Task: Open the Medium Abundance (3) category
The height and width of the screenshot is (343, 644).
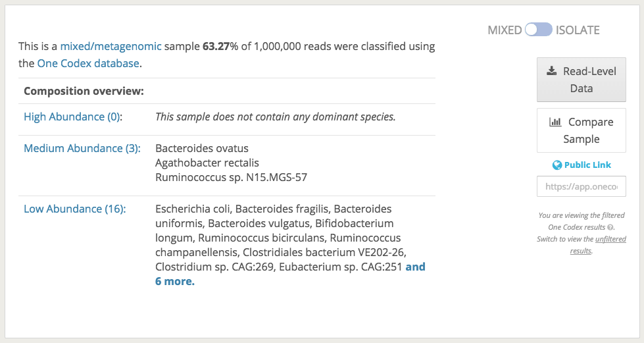Action: tap(82, 148)
